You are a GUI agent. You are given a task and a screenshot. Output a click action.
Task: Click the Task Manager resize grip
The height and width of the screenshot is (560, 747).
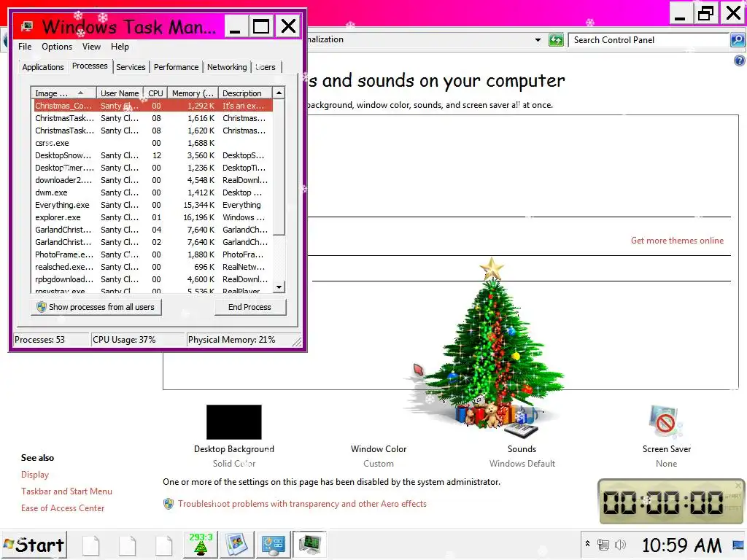point(298,342)
